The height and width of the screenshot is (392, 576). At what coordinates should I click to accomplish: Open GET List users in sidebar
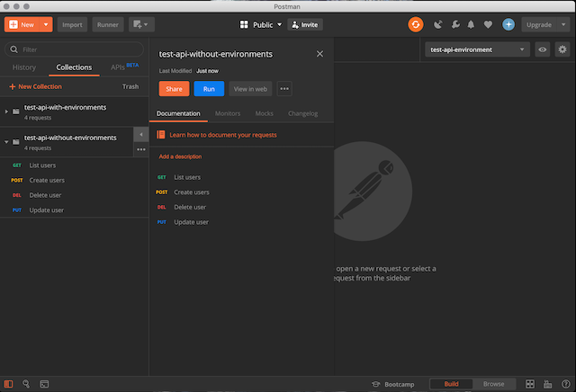click(74, 165)
